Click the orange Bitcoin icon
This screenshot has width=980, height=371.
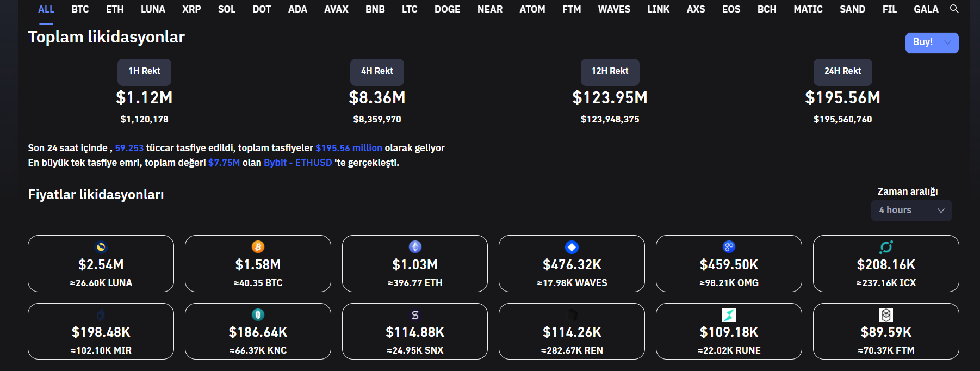(x=258, y=247)
